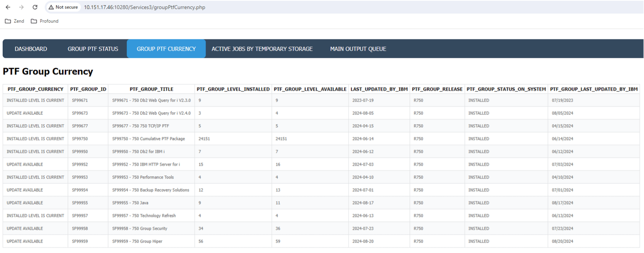Click the PTF_GROUP_TITLE column header
The height and width of the screenshot is (253, 644).
click(x=151, y=89)
